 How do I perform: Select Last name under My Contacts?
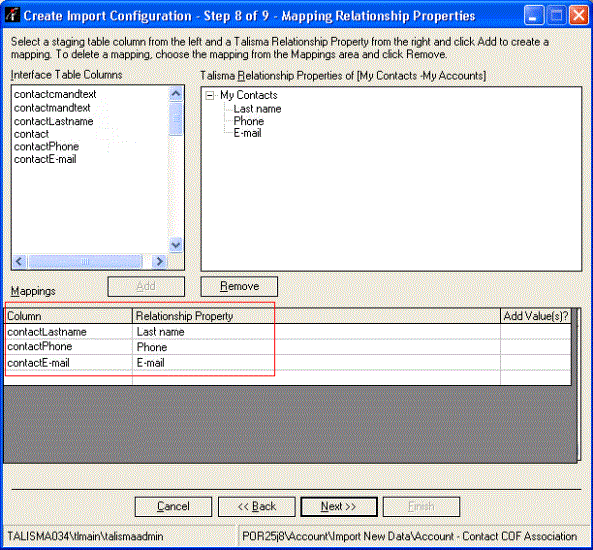(257, 109)
